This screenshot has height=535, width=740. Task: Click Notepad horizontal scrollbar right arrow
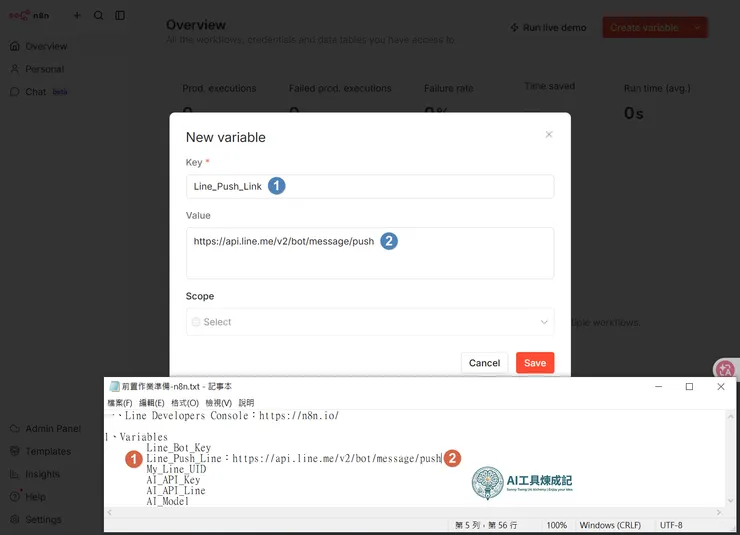click(x=719, y=512)
